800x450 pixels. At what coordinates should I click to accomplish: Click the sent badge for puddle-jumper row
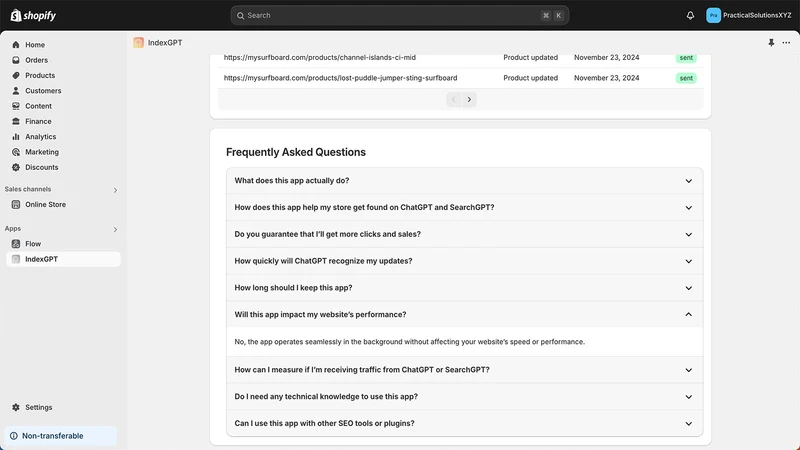click(x=686, y=78)
